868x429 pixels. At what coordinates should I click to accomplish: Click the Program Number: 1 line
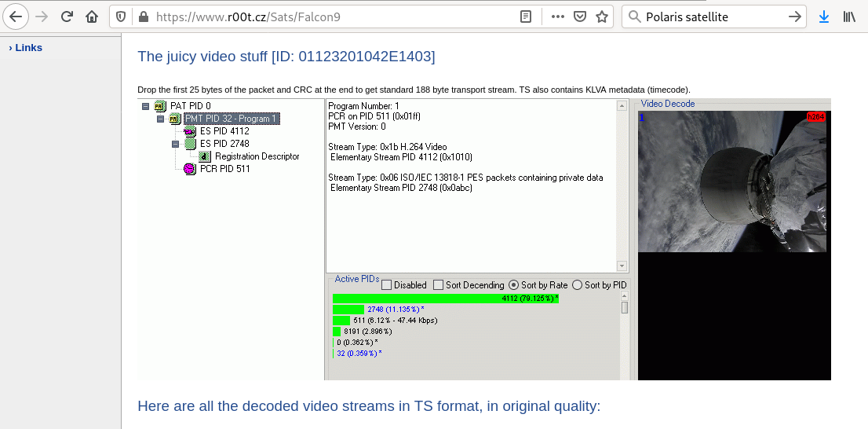point(363,106)
